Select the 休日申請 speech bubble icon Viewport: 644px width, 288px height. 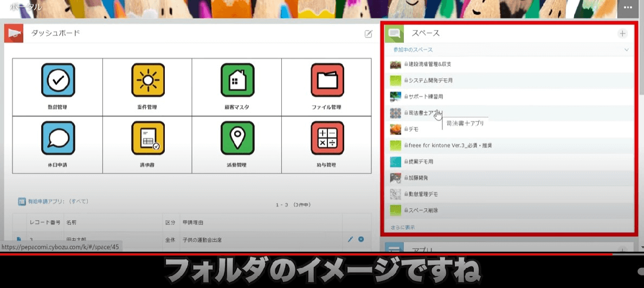(x=57, y=138)
